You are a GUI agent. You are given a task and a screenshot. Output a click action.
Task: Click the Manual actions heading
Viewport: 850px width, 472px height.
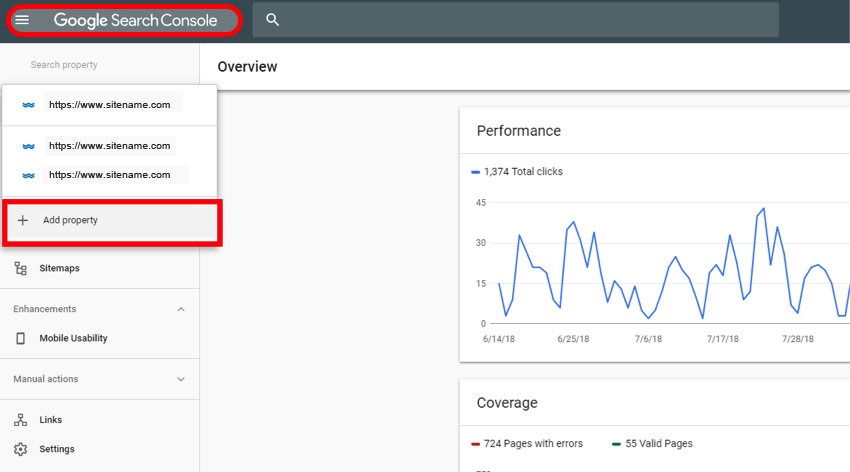[46, 379]
